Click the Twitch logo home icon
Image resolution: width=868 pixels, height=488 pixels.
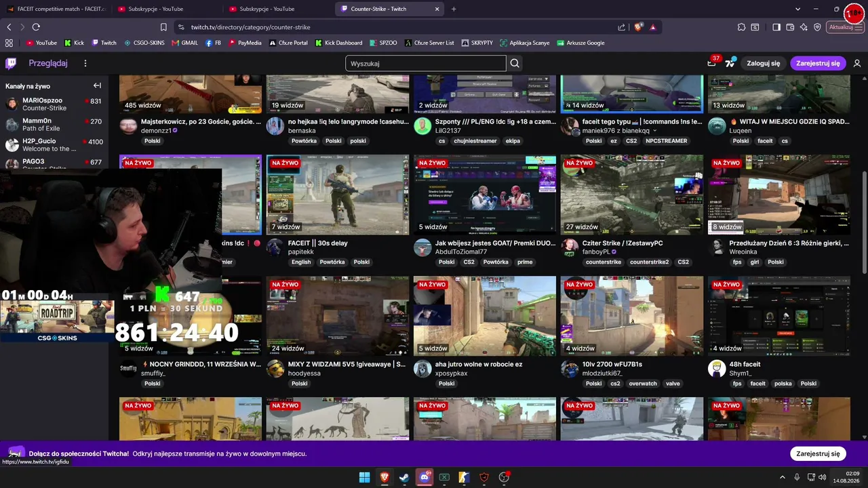[11, 63]
